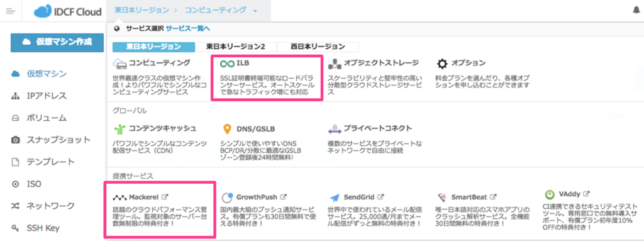644x241 pixels.
Task: Click the 提携サービス section heading
Action: [x=133, y=176]
